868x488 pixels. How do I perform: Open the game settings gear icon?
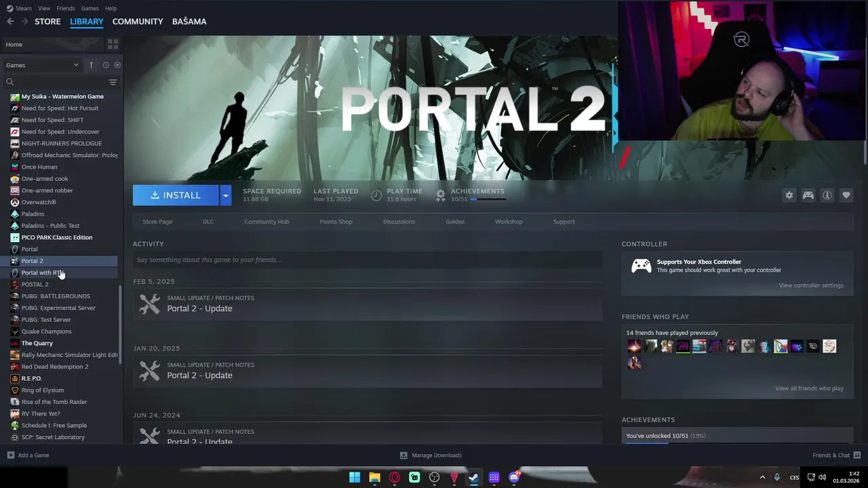pyautogui.click(x=789, y=195)
